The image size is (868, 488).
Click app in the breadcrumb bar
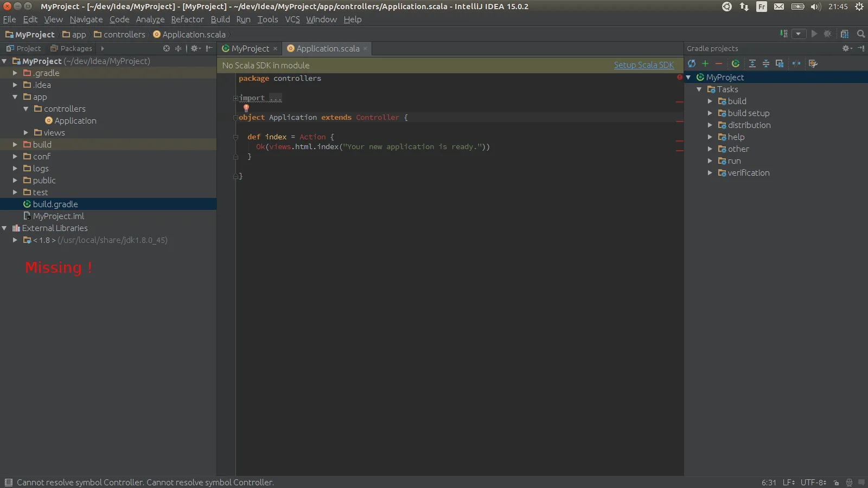(x=74, y=34)
